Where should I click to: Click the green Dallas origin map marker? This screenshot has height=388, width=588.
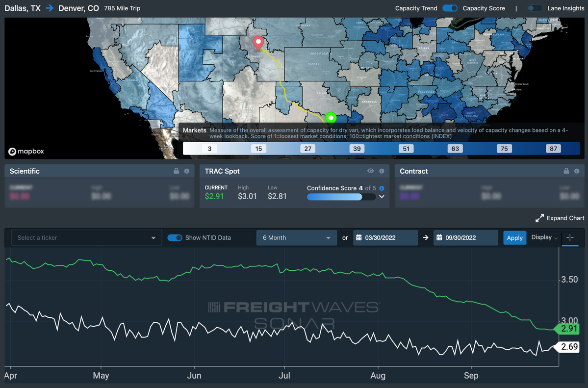tap(331, 118)
